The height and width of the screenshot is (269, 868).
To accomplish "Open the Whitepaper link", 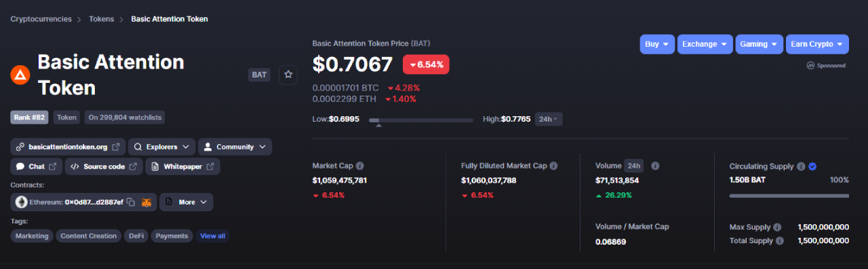I will pos(182,166).
